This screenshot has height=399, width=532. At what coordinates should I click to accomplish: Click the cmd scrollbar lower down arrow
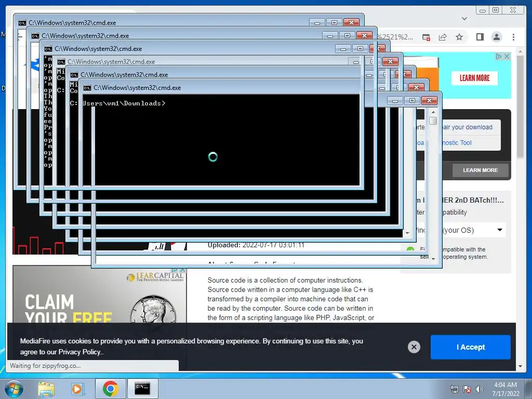click(x=433, y=259)
